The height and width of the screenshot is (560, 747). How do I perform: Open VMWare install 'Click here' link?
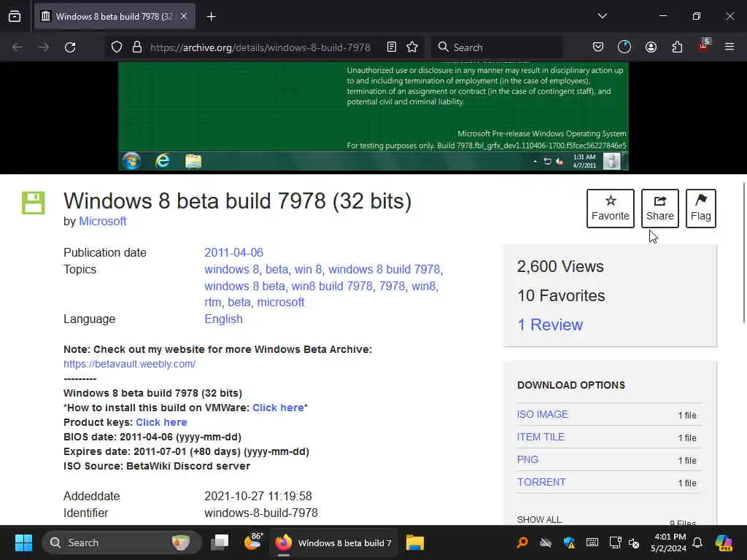pos(278,408)
